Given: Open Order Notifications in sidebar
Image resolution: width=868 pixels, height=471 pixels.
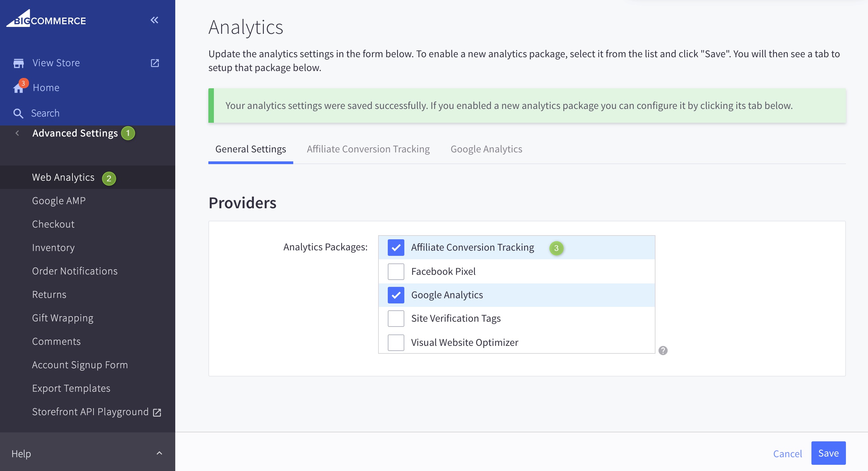Looking at the screenshot, I should [x=75, y=271].
